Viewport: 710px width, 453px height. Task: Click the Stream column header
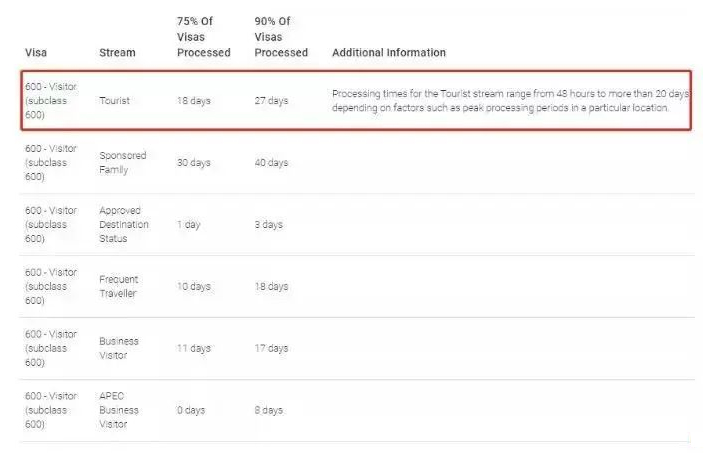(117, 53)
